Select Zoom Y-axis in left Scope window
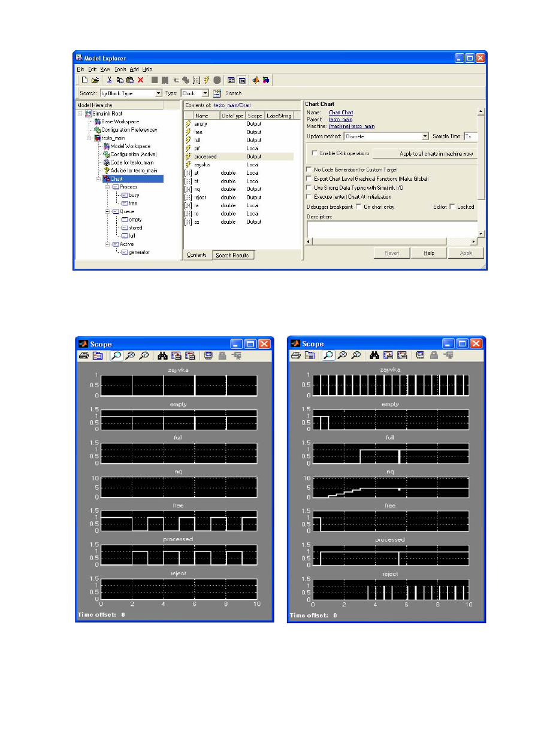 (144, 356)
